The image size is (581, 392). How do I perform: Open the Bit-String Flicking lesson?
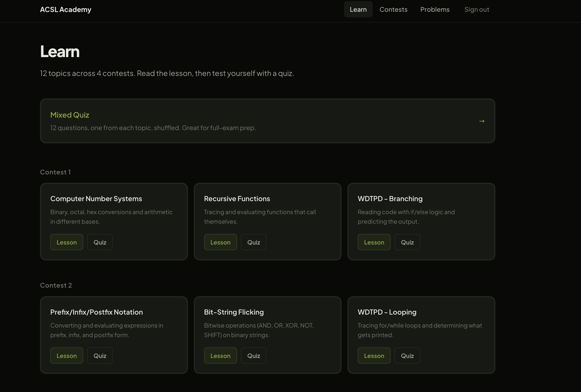point(220,355)
